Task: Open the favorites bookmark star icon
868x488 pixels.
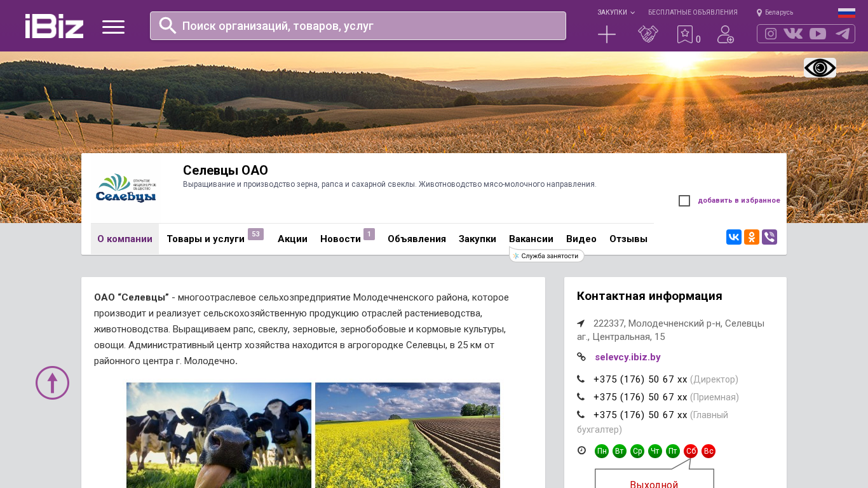Action: pyautogui.click(x=685, y=34)
